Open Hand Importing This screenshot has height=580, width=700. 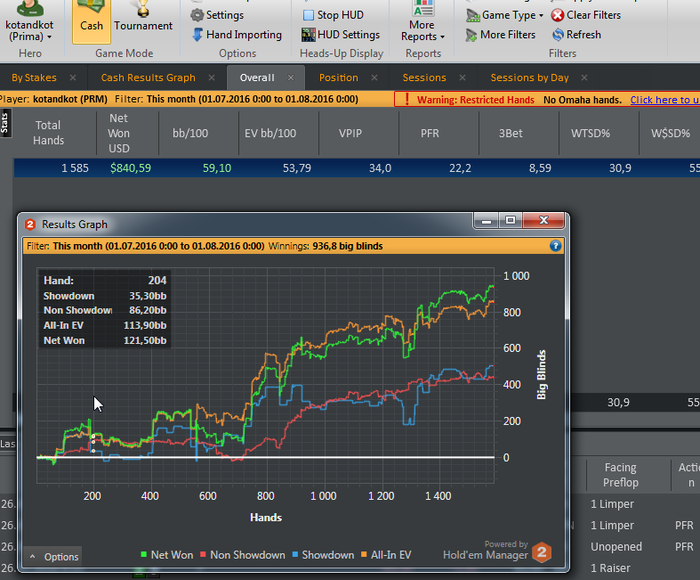click(x=237, y=35)
